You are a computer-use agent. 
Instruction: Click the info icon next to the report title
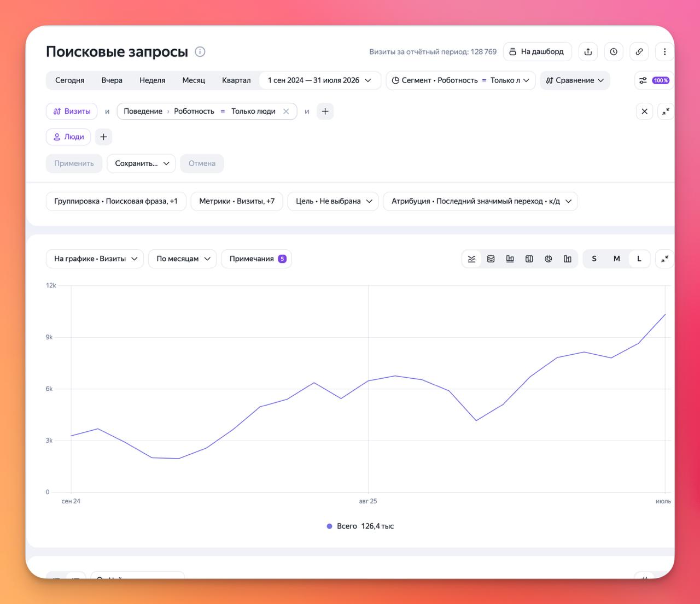[x=200, y=52]
